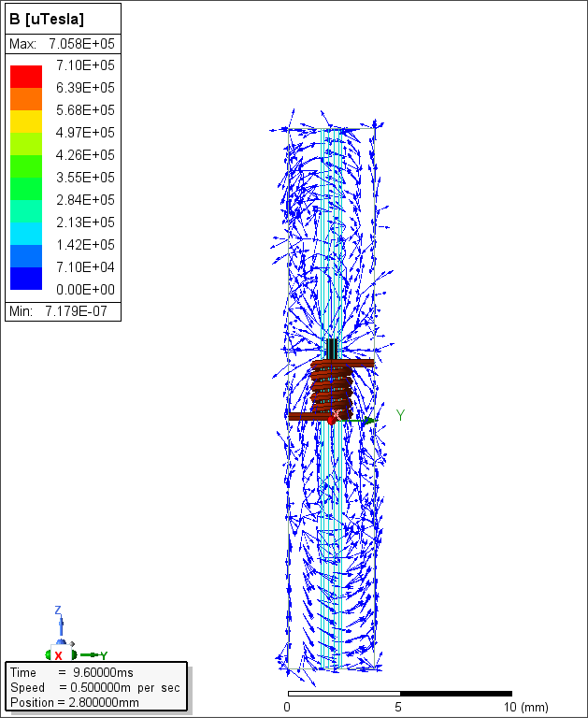Click the green Y label beside the model origin
The height and width of the screenshot is (718, 588).
(400, 415)
